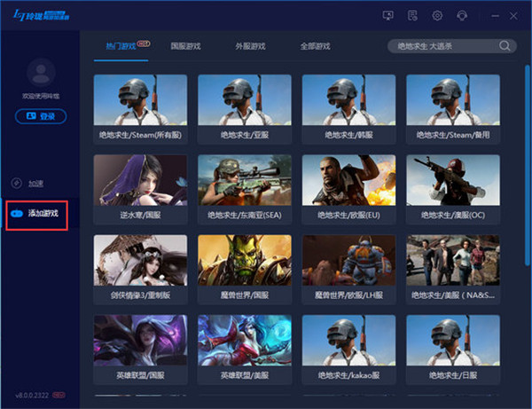Open 英雄联盟/美服 game card
This screenshot has height=409, width=532.
pyautogui.click(x=245, y=350)
